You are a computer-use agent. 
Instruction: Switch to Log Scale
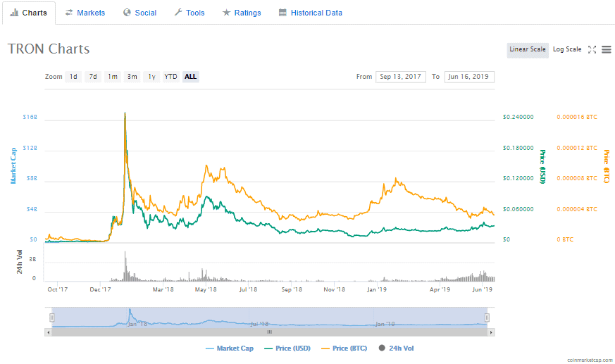pyautogui.click(x=567, y=50)
